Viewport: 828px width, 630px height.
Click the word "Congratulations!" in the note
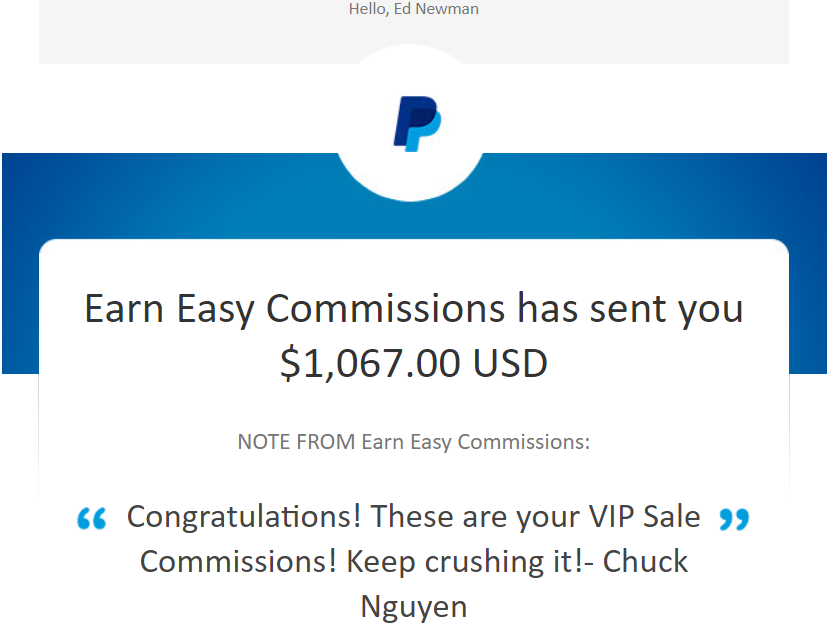tap(244, 517)
